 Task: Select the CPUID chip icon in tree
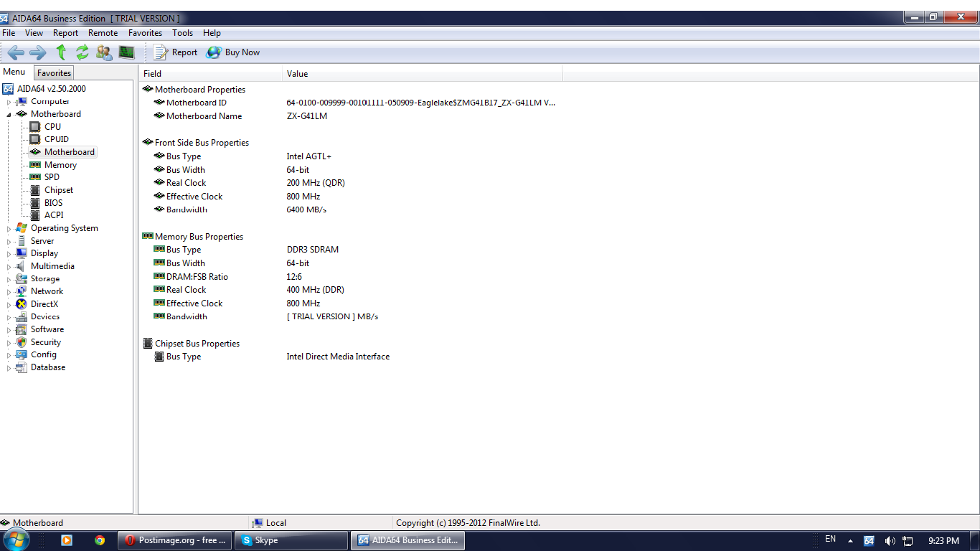point(35,139)
